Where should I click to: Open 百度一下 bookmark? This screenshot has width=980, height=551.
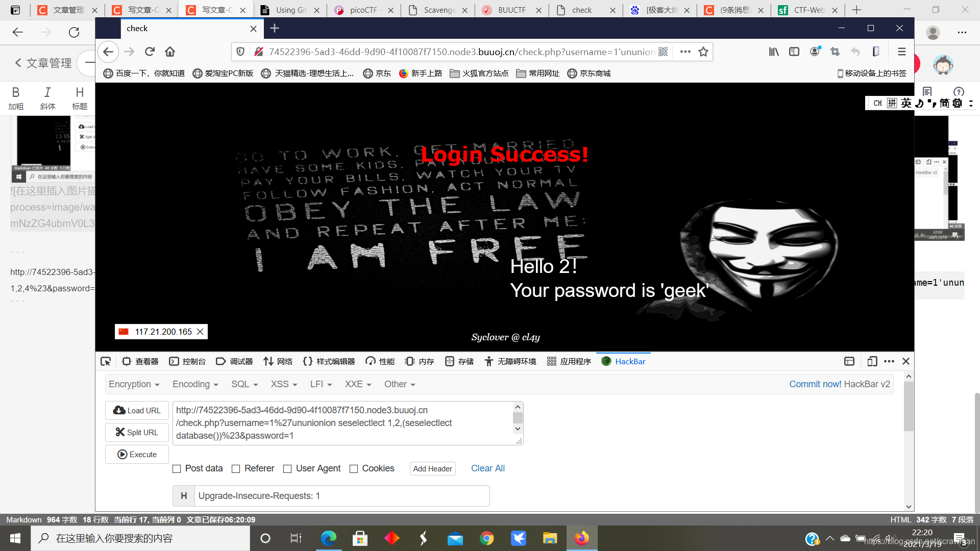pos(144,73)
